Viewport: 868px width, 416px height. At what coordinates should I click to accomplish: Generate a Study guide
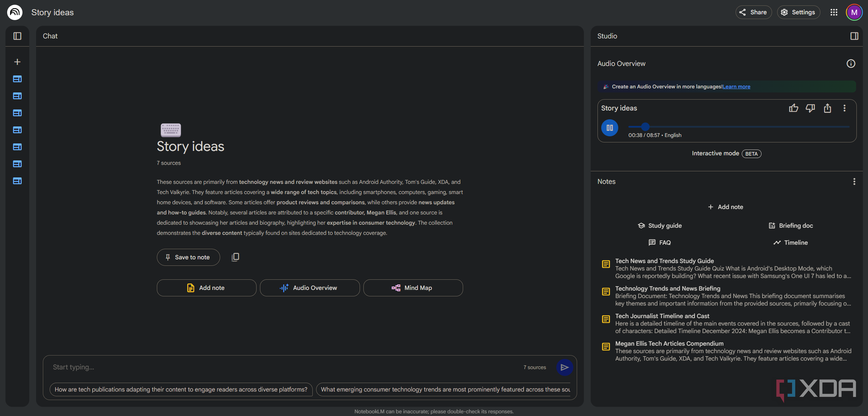[x=660, y=226]
